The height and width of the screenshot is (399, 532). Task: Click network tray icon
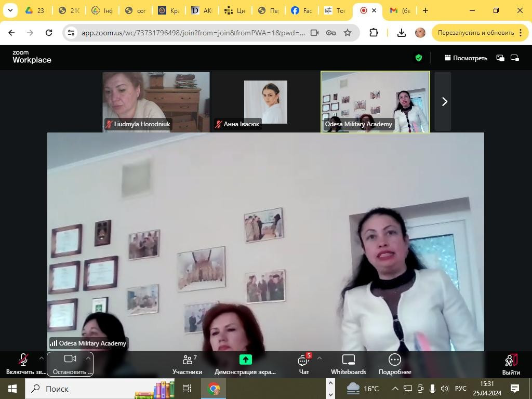407,389
